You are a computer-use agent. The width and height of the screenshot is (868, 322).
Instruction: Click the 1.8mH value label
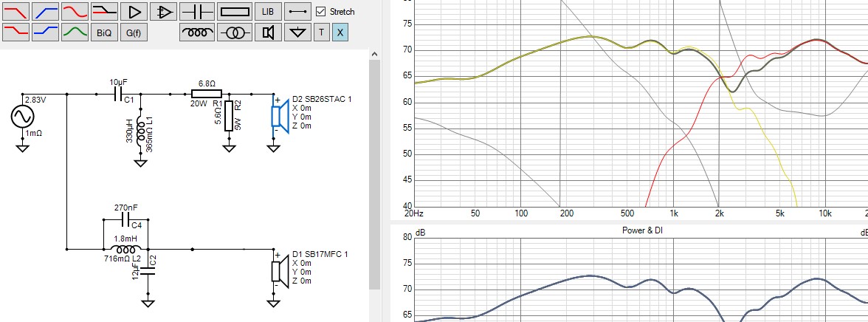(125, 239)
